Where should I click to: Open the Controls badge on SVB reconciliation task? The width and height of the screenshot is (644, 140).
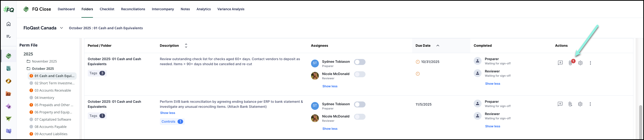tap(172, 122)
